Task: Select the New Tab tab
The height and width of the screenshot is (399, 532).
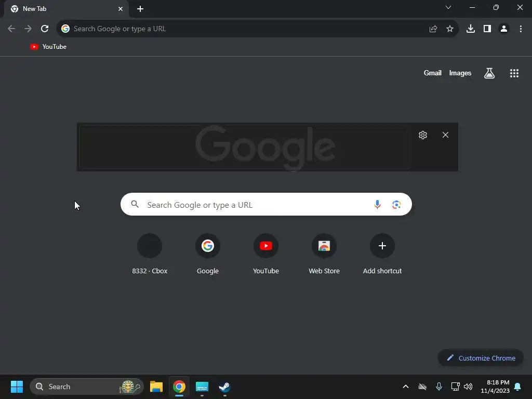Action: coord(66,9)
